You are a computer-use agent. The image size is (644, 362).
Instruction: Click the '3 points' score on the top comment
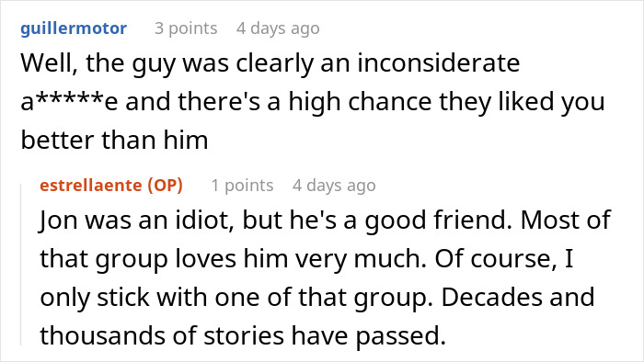pyautogui.click(x=186, y=28)
